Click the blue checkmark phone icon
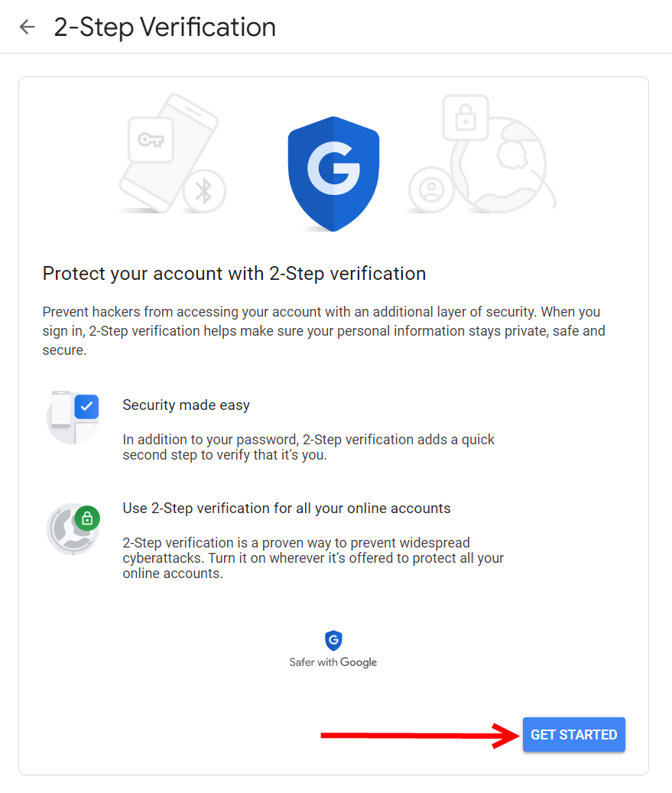The width and height of the screenshot is (672, 793). [x=73, y=418]
